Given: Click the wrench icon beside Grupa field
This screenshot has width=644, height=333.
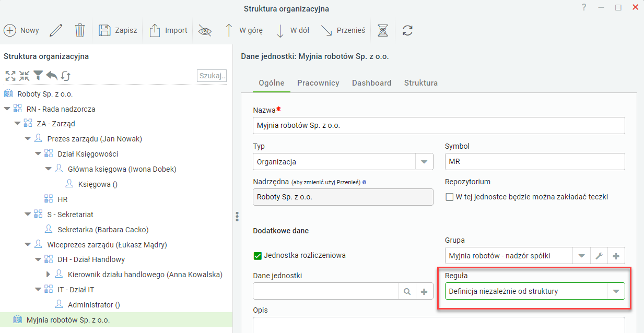Looking at the screenshot, I should (599, 256).
